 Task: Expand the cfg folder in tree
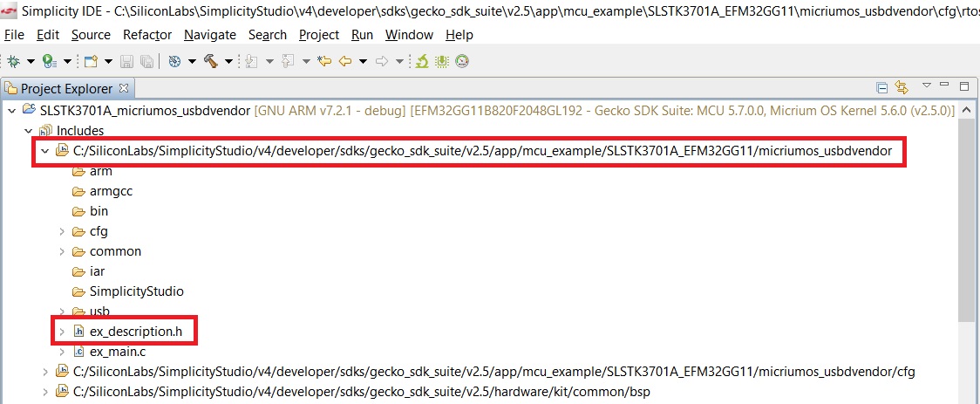62,231
